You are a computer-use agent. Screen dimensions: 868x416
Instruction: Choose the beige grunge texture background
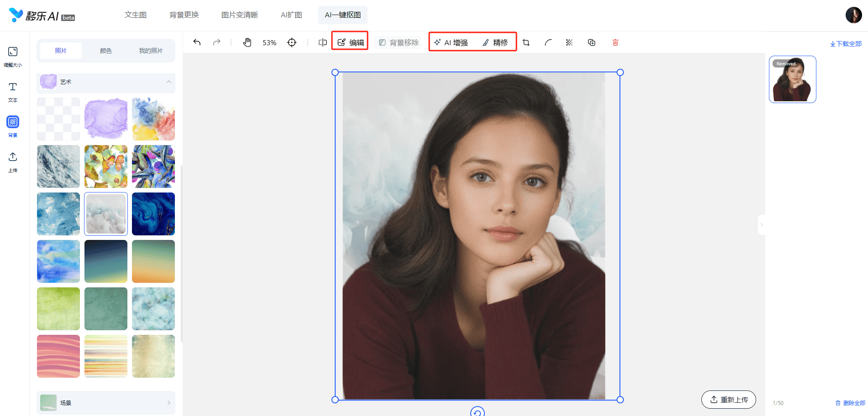[x=153, y=356]
